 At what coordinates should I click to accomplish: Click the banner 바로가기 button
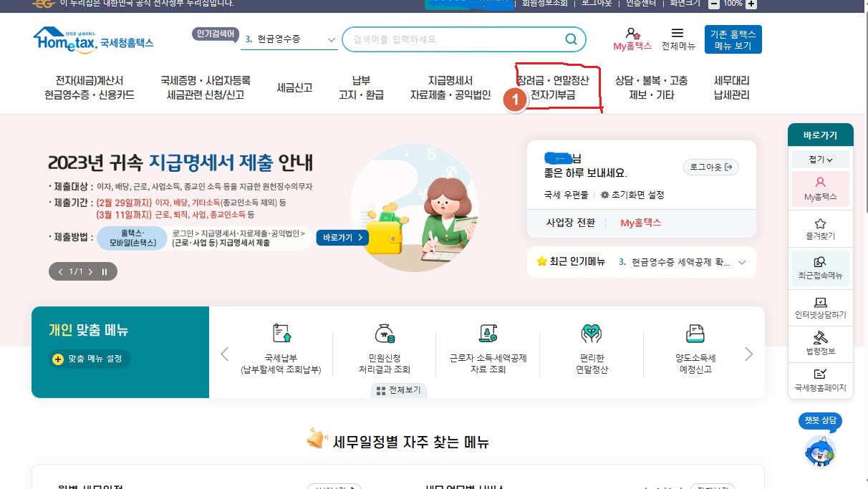pyautogui.click(x=342, y=237)
